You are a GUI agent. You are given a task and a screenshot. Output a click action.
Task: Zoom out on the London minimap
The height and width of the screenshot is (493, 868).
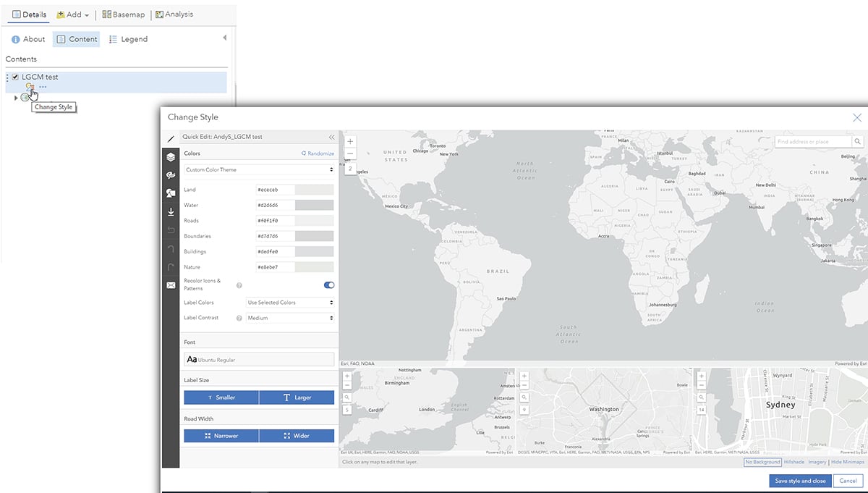point(347,386)
